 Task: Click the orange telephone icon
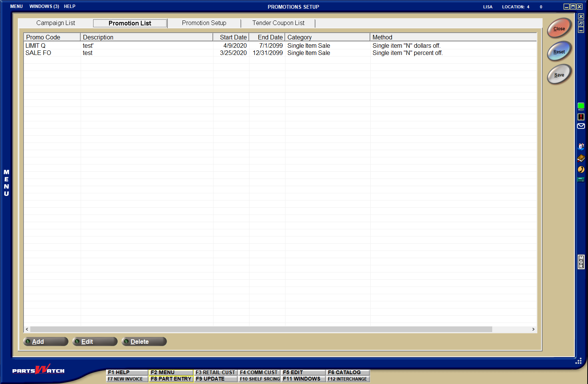pos(581,169)
